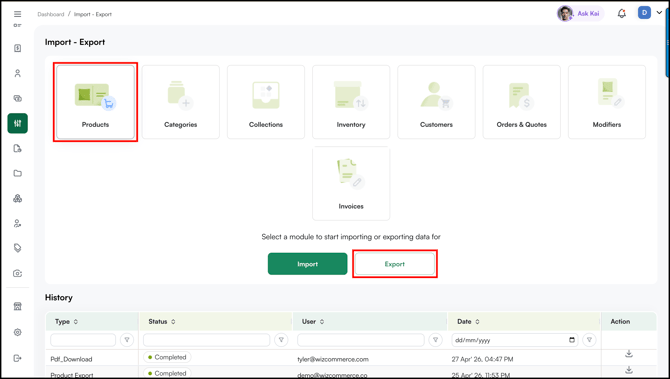Select the Categories module card

[181, 102]
